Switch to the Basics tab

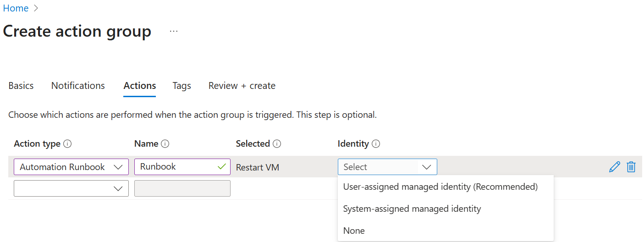21,86
